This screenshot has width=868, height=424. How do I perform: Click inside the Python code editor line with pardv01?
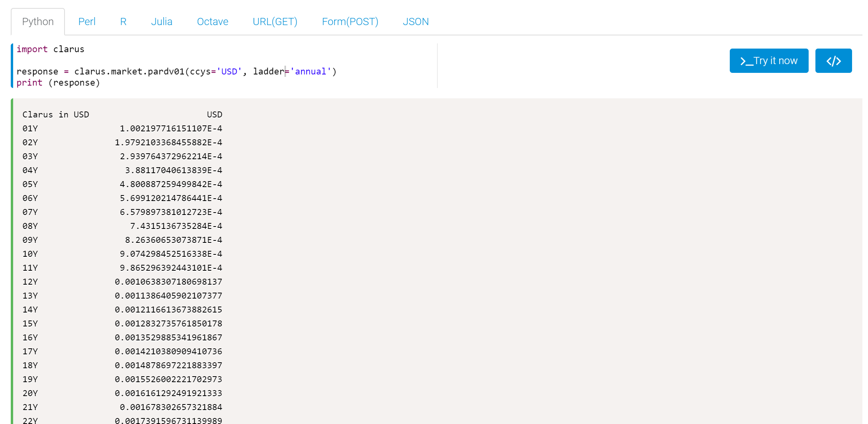pyautogui.click(x=176, y=72)
